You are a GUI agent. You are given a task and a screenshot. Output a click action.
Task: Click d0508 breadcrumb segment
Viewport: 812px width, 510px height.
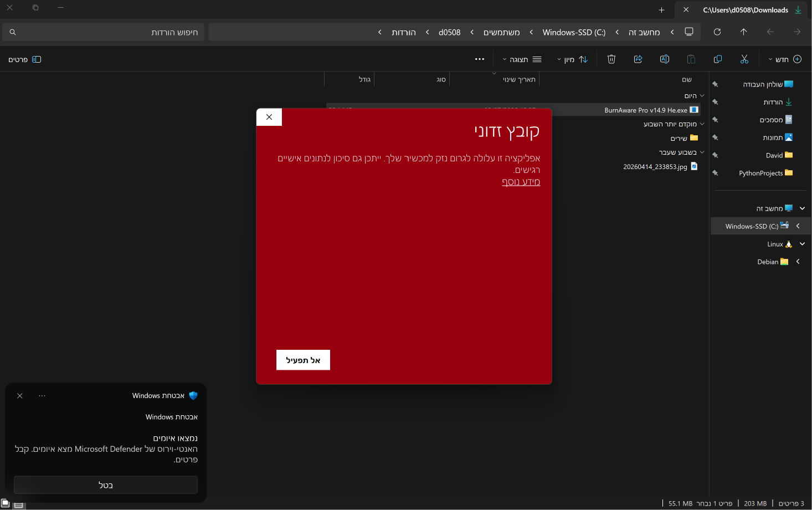(450, 32)
